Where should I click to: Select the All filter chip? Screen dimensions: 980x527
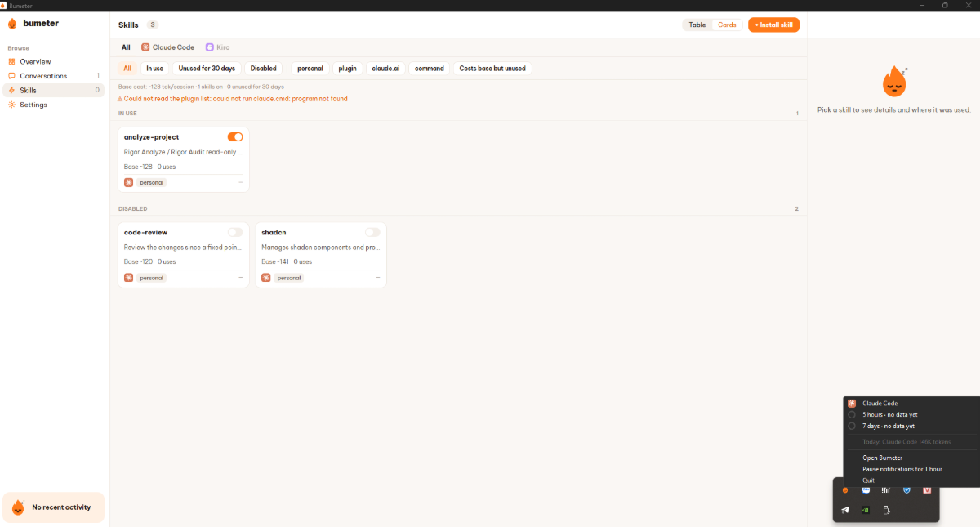pyautogui.click(x=127, y=69)
